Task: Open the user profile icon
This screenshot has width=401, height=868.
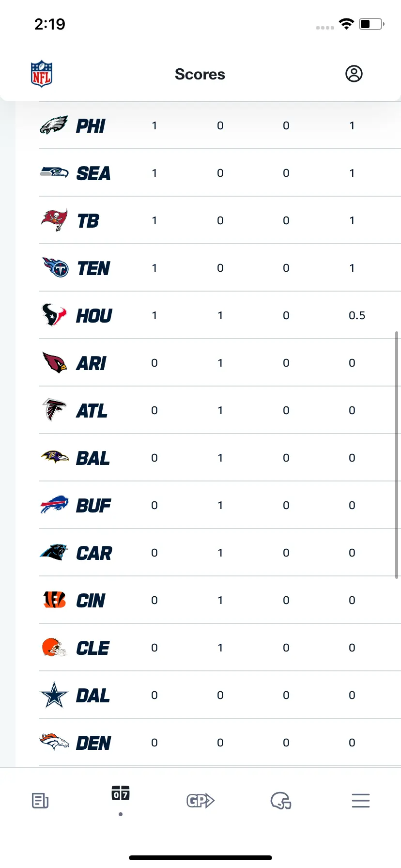Action: (x=354, y=74)
